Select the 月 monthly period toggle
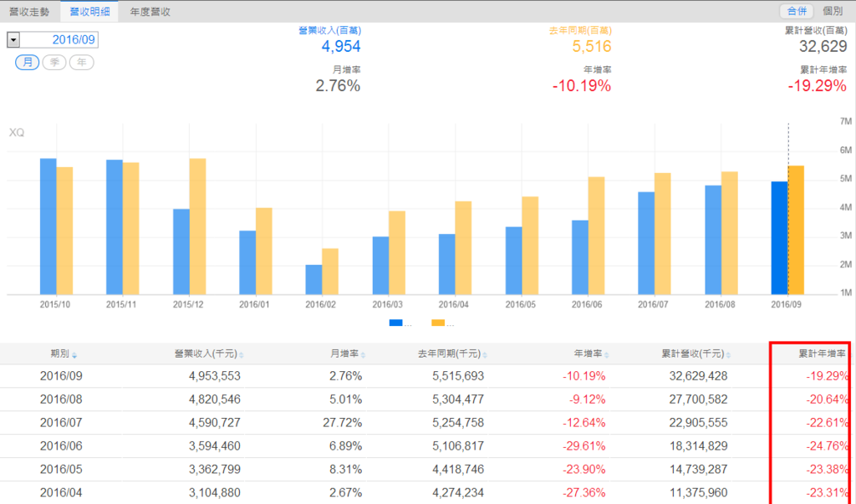This screenshot has width=856, height=504. click(28, 62)
